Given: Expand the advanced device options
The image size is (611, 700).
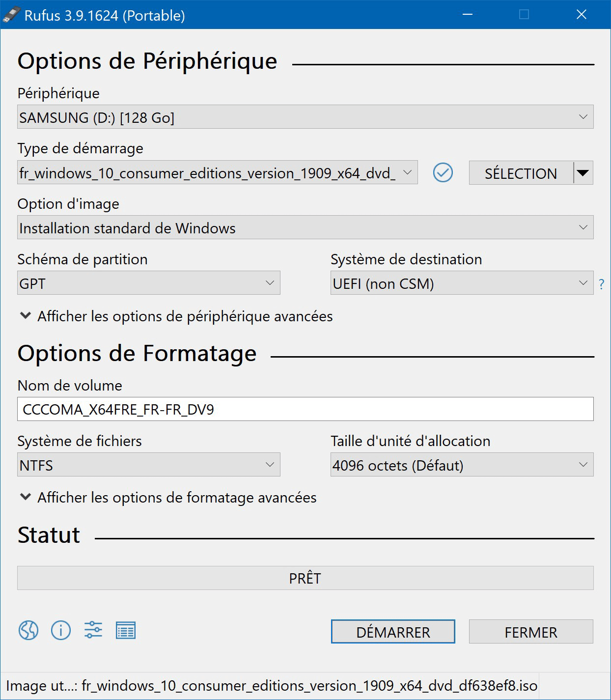Looking at the screenshot, I should pyautogui.click(x=177, y=316).
